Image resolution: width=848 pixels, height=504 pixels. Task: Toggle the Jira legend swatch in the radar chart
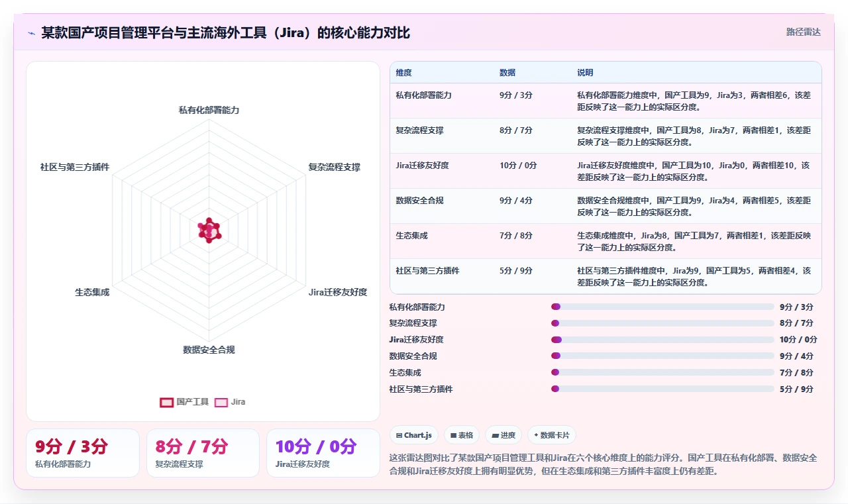[x=221, y=402]
